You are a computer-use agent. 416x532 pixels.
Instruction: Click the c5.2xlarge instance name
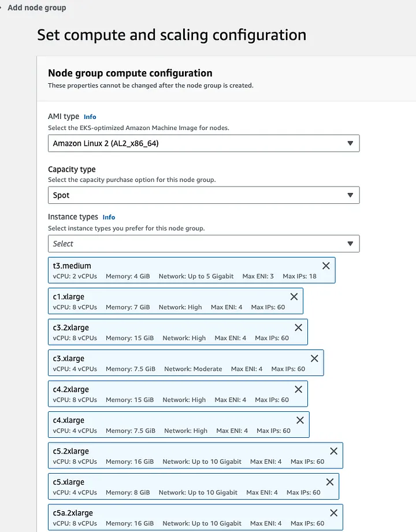(x=71, y=451)
